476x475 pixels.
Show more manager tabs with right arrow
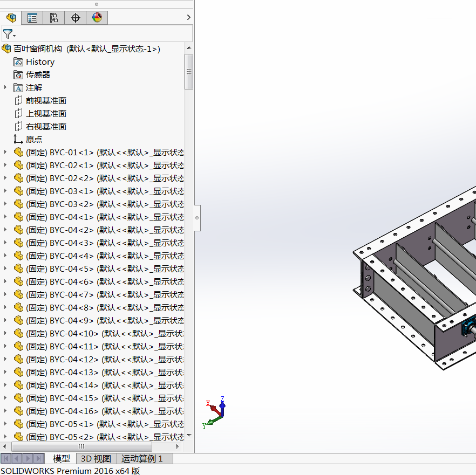(x=188, y=18)
